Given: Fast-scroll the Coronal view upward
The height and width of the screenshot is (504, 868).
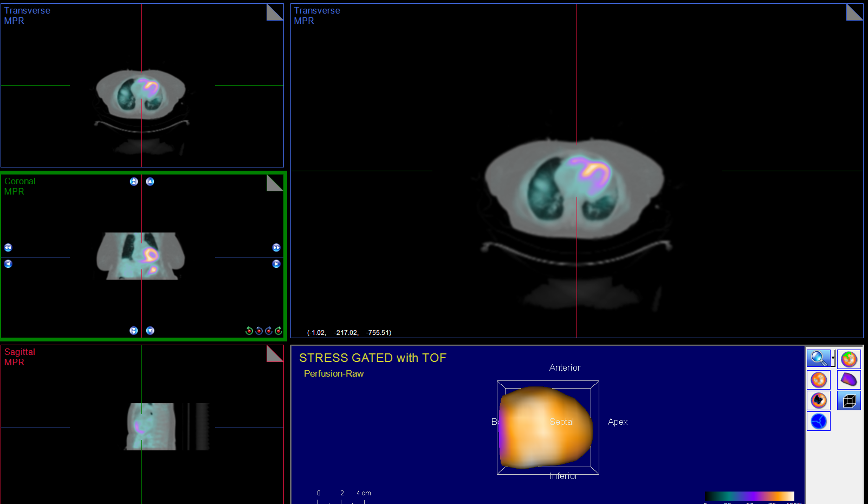Looking at the screenshot, I should coord(134,182).
